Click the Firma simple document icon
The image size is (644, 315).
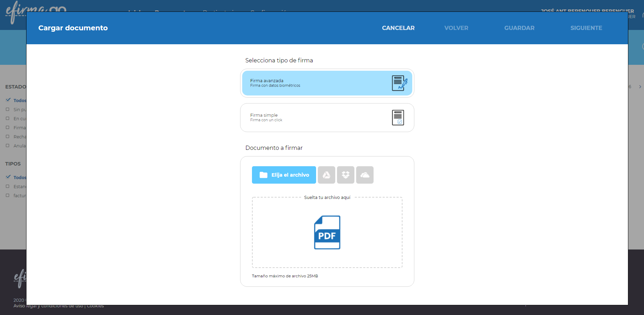pyautogui.click(x=398, y=117)
